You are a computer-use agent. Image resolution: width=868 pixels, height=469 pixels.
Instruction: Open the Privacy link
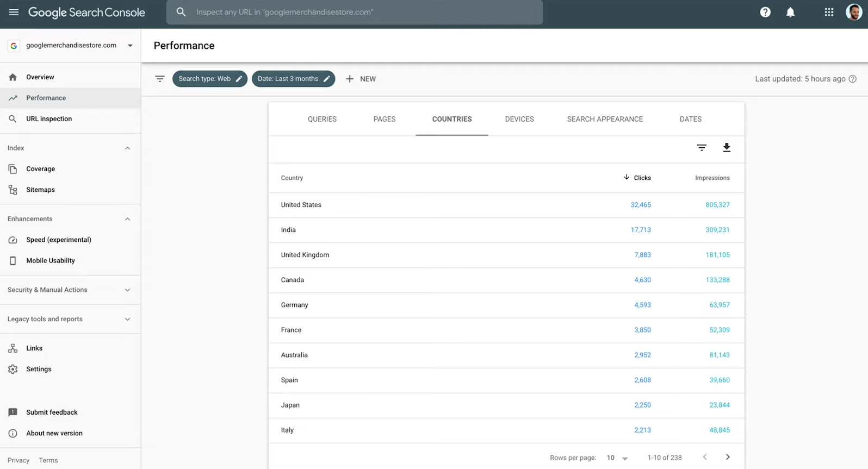click(18, 460)
